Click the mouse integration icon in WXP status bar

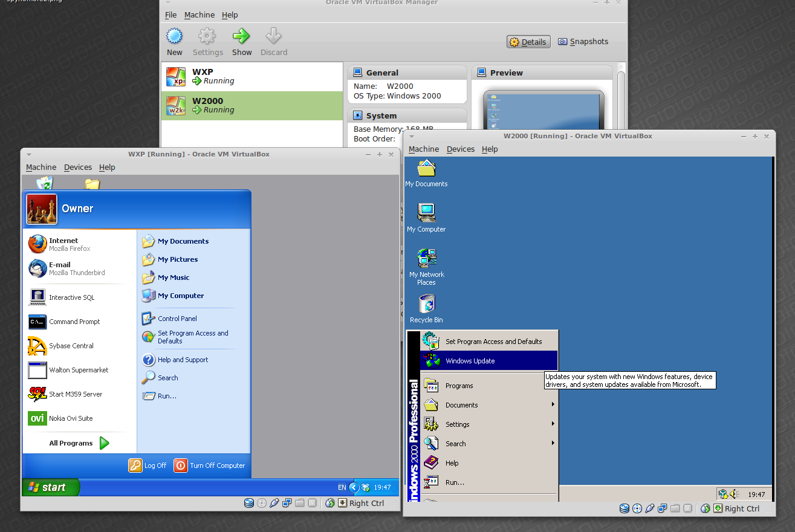tap(330, 503)
